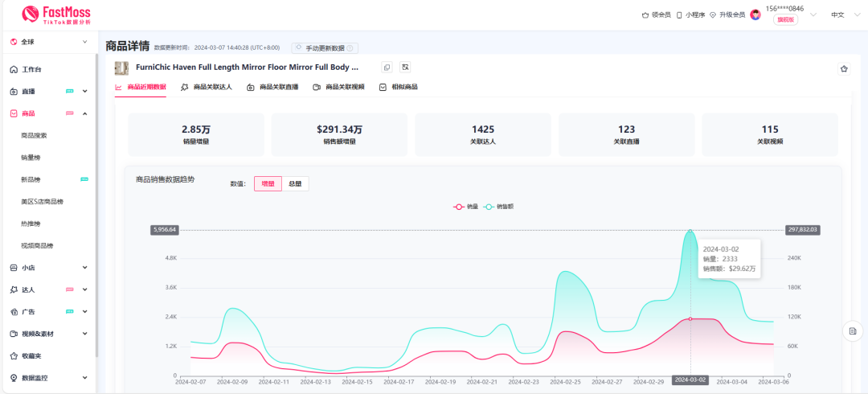This screenshot has height=394, width=868.
Task: Toggle the 销量 legend series
Action: click(466, 207)
